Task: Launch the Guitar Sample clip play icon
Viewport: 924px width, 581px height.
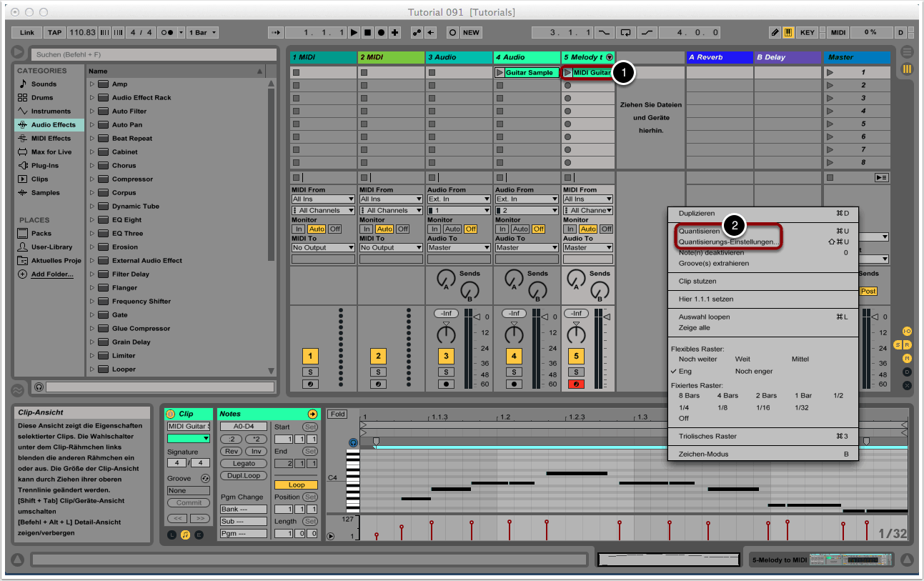Action: (500, 72)
